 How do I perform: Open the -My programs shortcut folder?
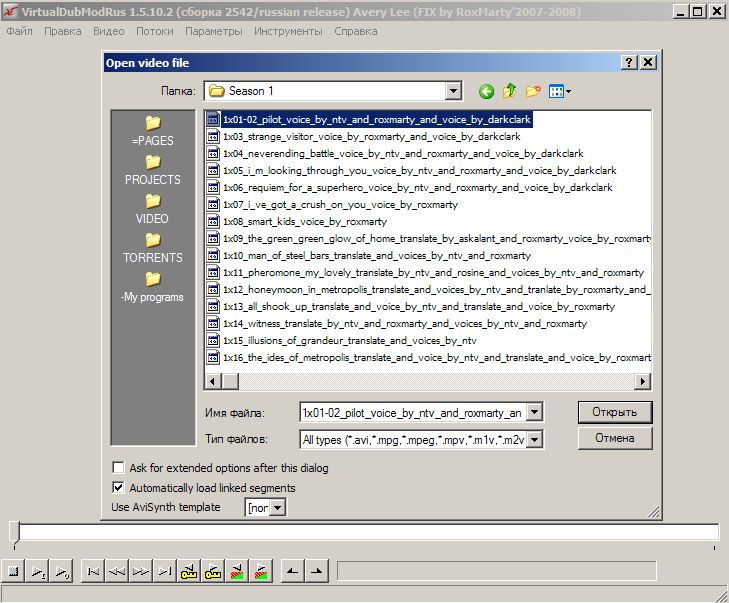(153, 287)
